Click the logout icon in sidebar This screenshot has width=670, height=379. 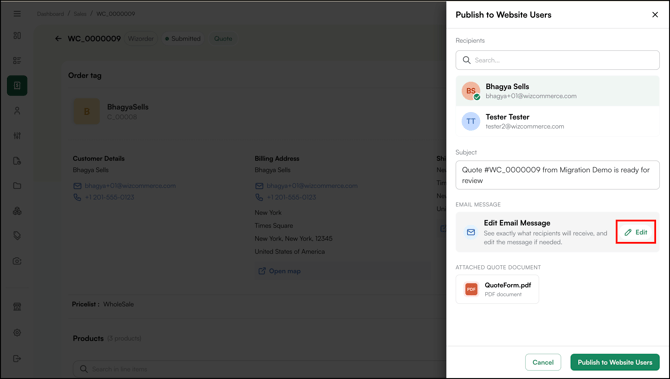point(17,358)
